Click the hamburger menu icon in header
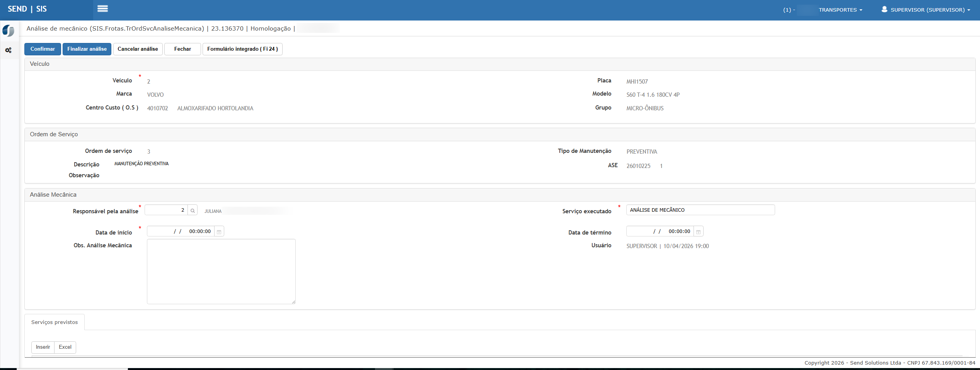The image size is (980, 370). (x=102, y=9)
